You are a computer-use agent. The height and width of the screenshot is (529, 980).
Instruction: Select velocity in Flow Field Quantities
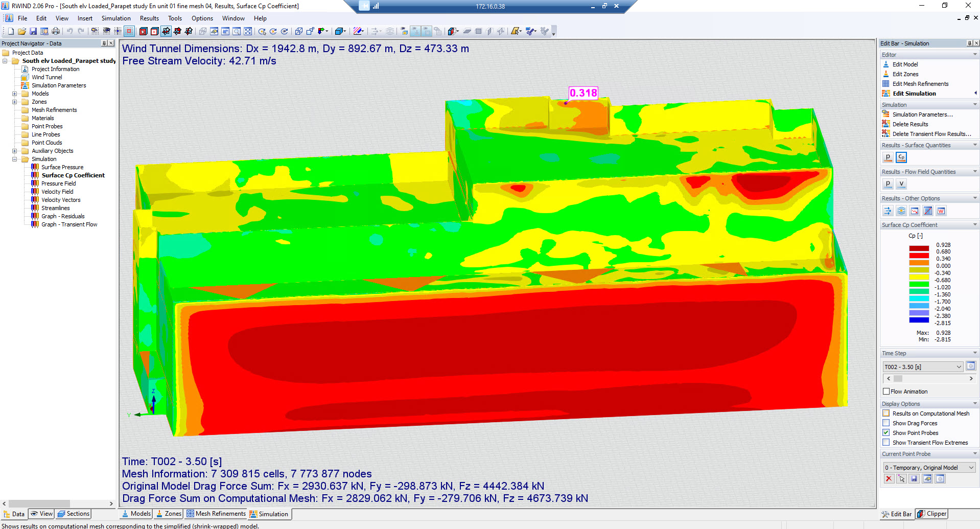coord(901,184)
